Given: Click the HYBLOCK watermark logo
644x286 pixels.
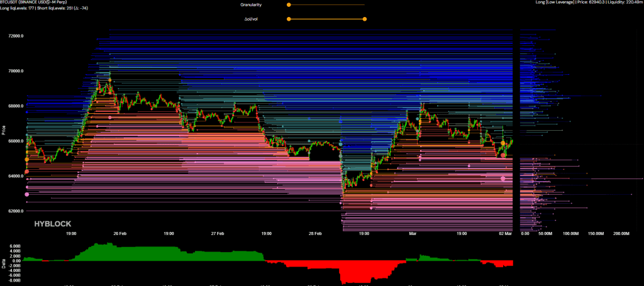Looking at the screenshot, I should pyautogui.click(x=52, y=223).
